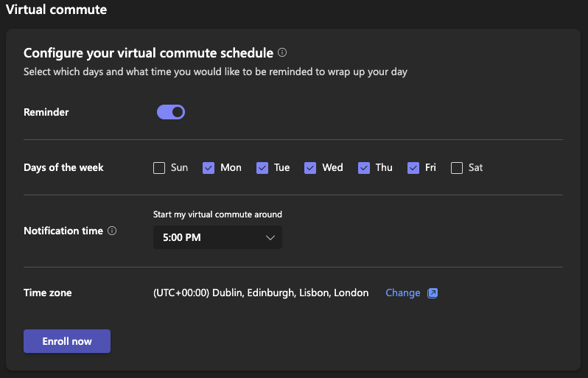588x378 pixels.
Task: Click the Reminder row label
Action: (x=46, y=112)
